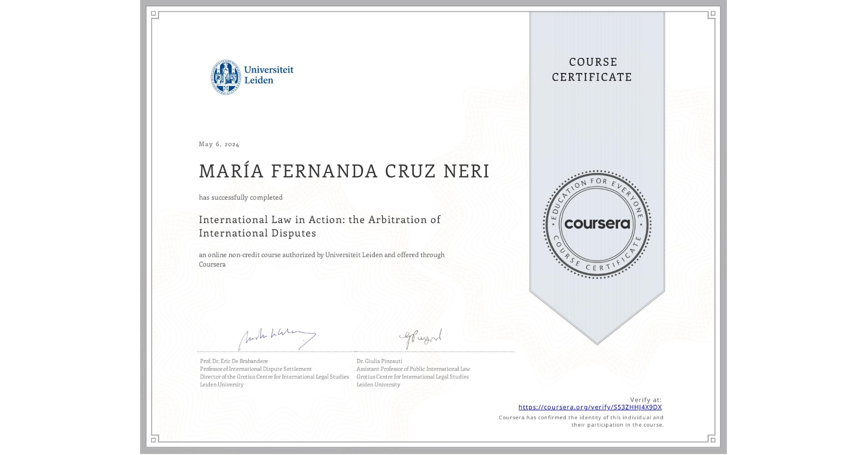Click the Universiteit Leiden name text
This screenshot has height=455, width=868.
coord(268,75)
